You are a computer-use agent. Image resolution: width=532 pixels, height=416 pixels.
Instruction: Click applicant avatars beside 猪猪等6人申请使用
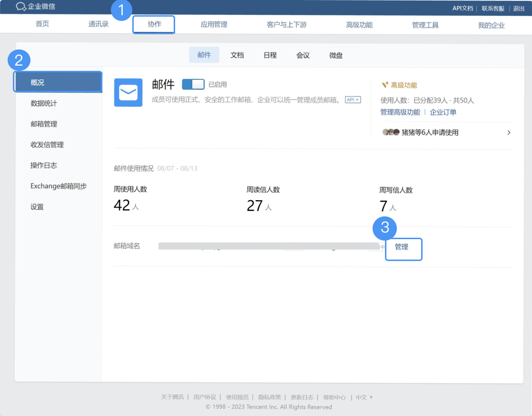coord(391,133)
